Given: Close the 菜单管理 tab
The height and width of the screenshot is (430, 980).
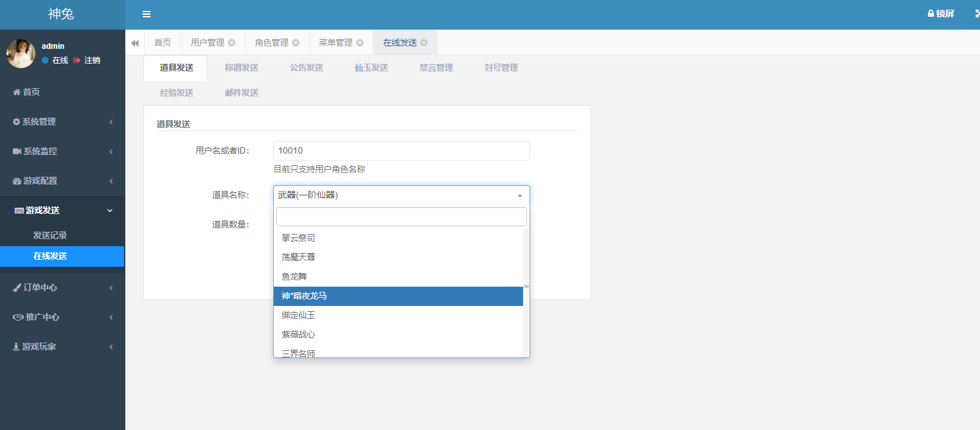Looking at the screenshot, I should [360, 43].
